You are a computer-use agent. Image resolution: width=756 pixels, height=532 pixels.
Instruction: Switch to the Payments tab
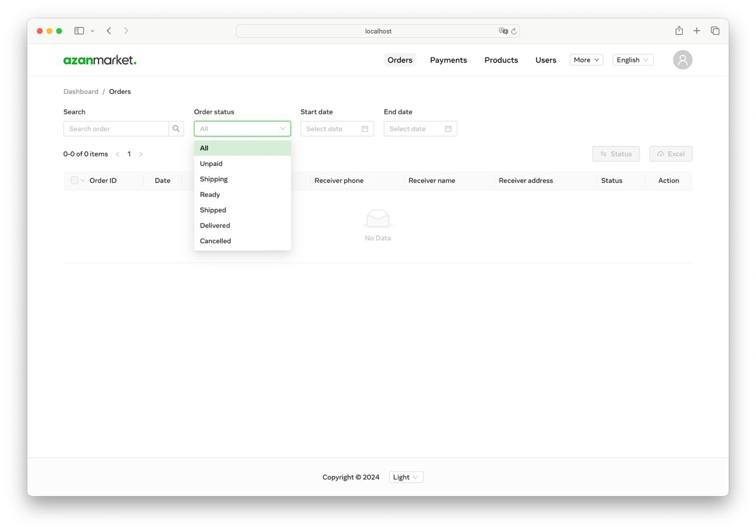coord(448,60)
